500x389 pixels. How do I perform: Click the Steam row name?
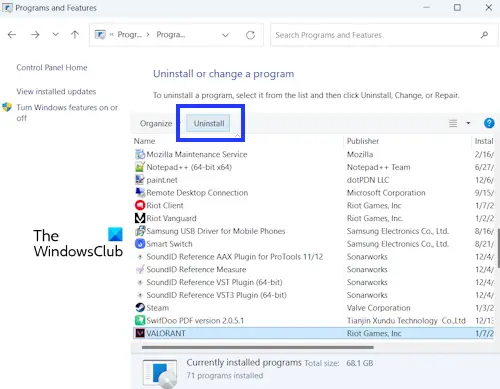157,308
